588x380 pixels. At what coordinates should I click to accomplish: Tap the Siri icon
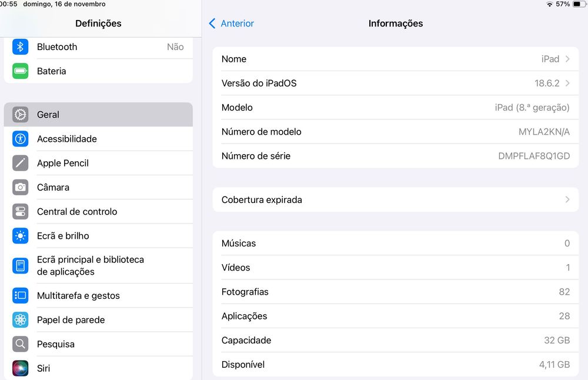20,368
